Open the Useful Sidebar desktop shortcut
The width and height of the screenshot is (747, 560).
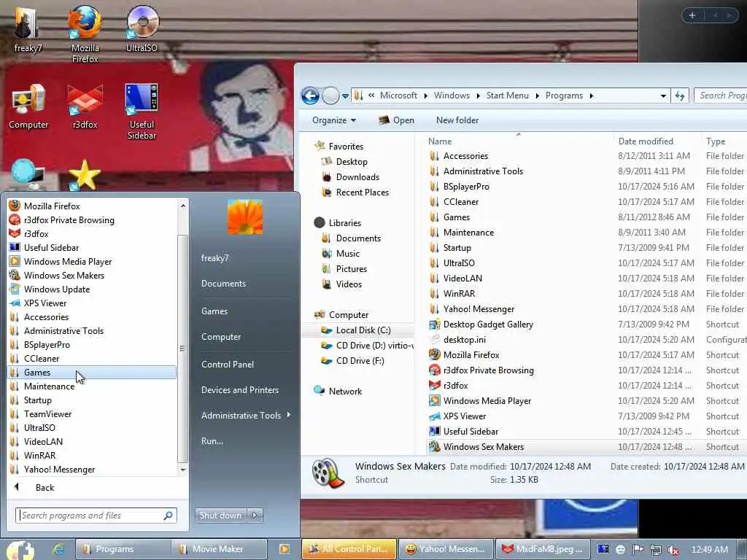pos(142,112)
